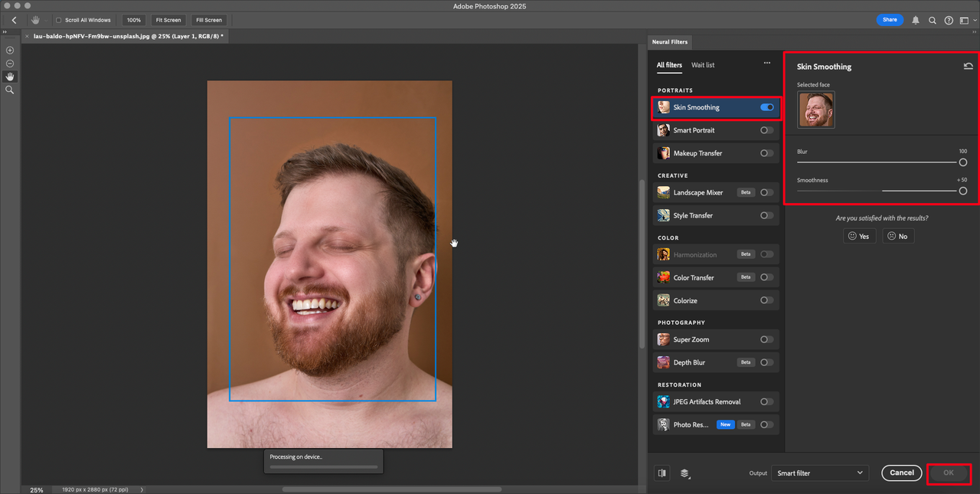Click the layer preview stack icon

[x=685, y=473]
